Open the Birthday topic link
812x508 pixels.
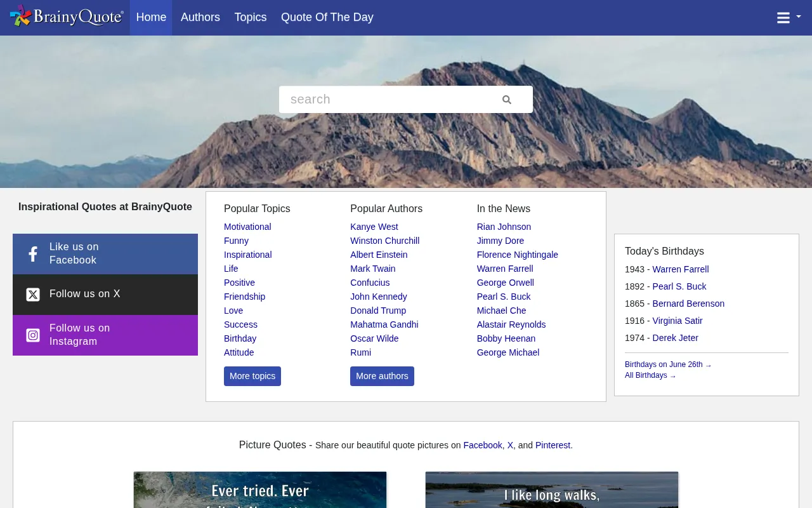click(x=240, y=338)
